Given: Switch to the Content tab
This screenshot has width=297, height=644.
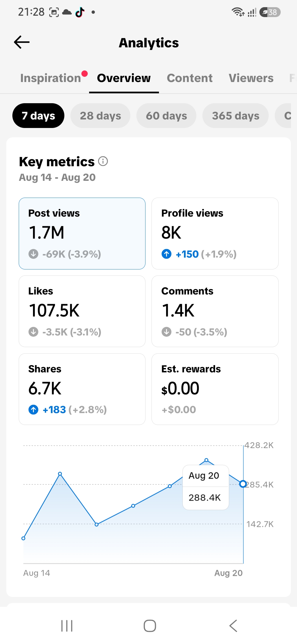Looking at the screenshot, I should click(190, 78).
